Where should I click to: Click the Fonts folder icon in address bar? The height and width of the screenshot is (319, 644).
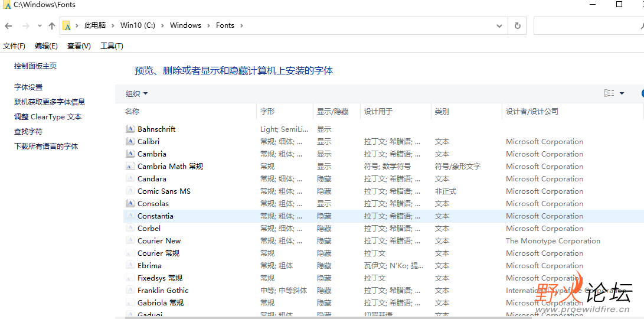tap(67, 26)
